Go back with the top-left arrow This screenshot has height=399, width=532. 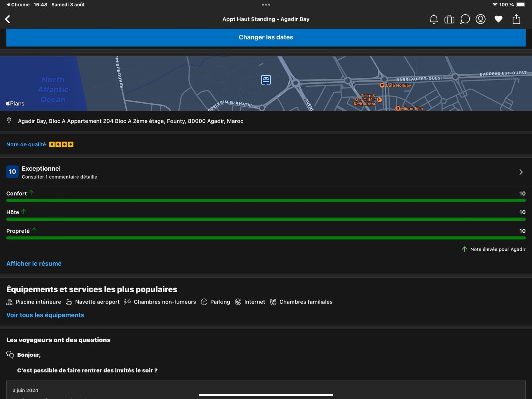pos(8,19)
